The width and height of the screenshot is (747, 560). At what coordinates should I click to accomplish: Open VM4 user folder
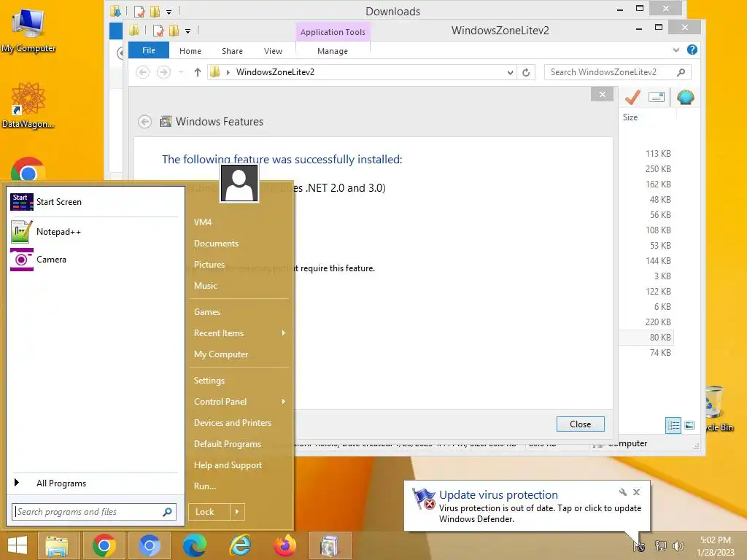[203, 222]
